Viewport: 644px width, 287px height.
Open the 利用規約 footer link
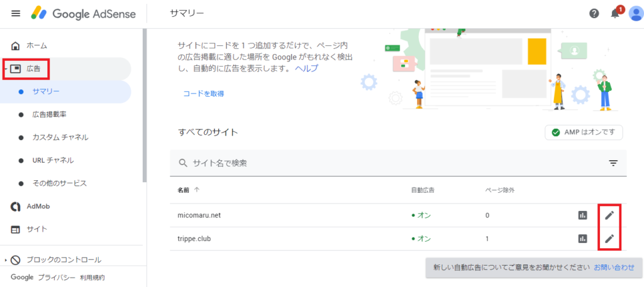tap(92, 278)
